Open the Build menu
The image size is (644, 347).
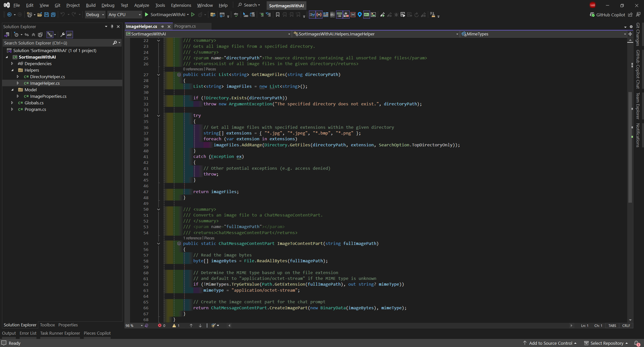(x=91, y=5)
